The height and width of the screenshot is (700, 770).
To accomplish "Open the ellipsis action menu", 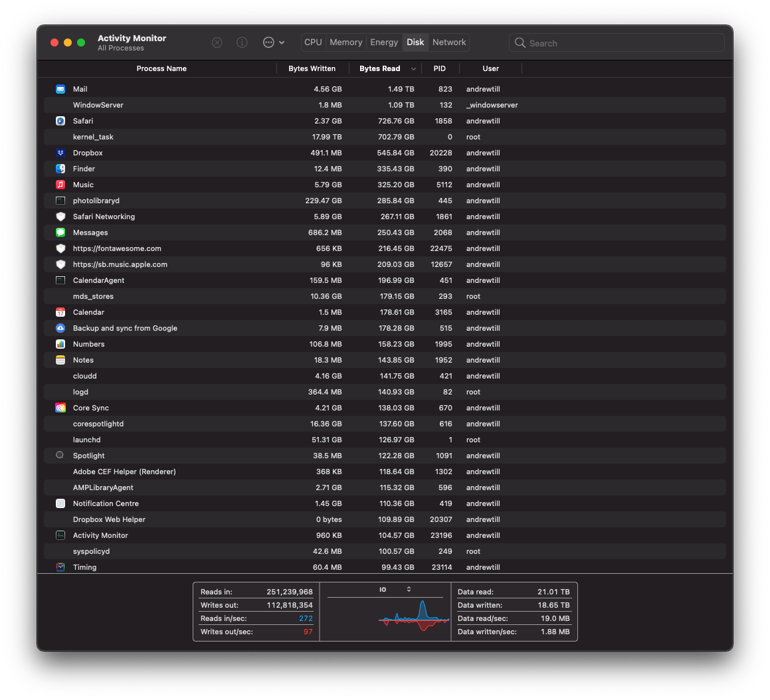I will 274,43.
